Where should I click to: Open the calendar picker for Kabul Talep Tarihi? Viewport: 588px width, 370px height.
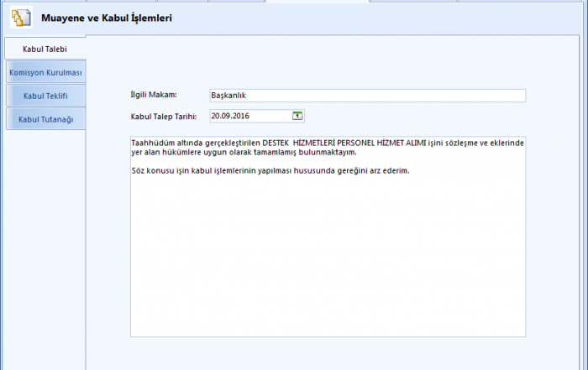298,116
